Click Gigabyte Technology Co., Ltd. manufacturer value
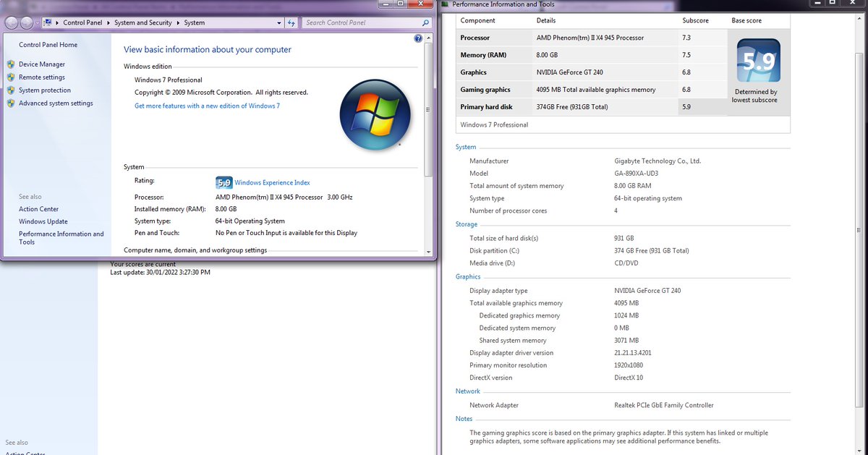 click(x=658, y=161)
